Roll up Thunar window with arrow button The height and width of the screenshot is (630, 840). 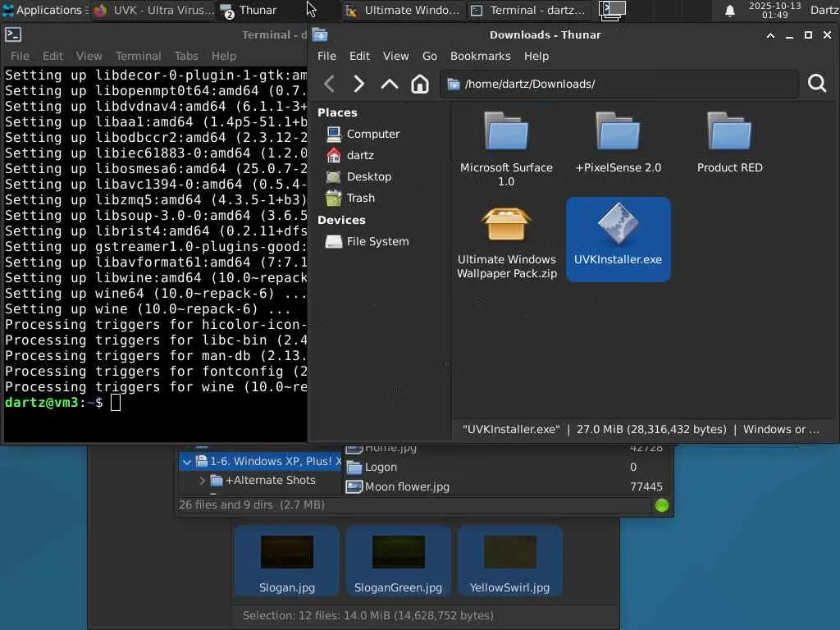(770, 35)
